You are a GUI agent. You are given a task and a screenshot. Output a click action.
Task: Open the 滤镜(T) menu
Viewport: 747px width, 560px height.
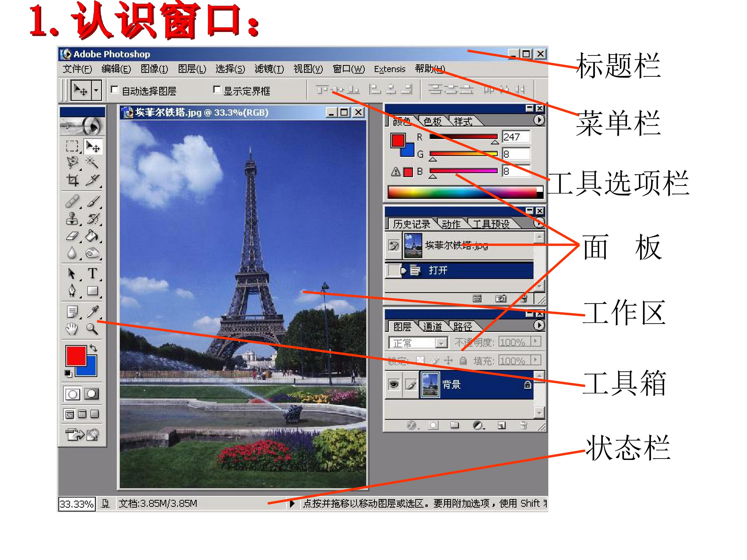269,69
